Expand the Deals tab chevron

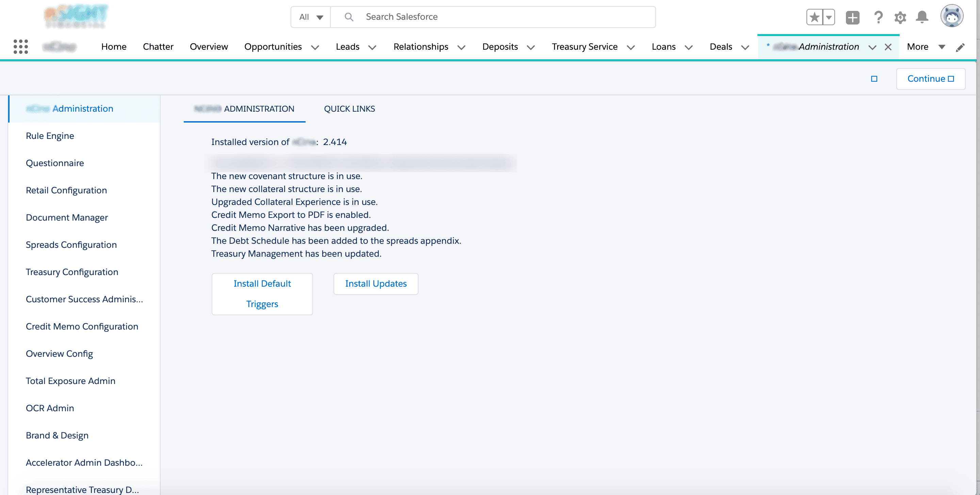tap(745, 47)
